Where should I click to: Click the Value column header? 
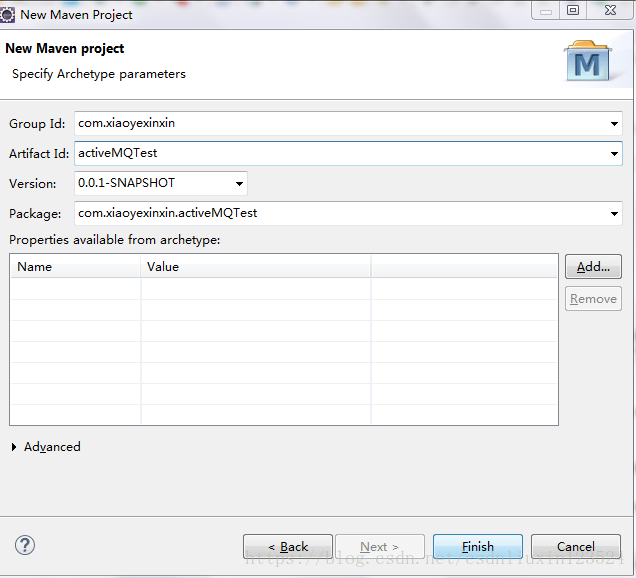tap(256, 266)
